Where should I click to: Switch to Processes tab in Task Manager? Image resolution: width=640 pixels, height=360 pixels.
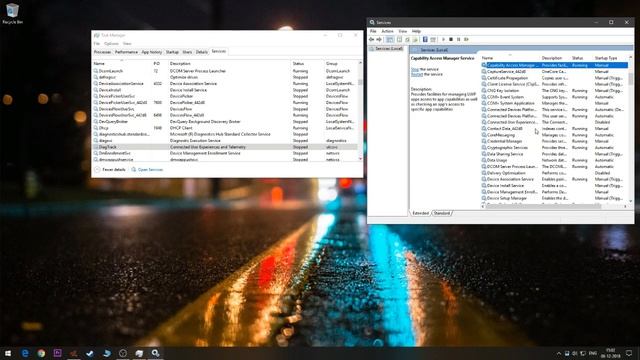pyautogui.click(x=102, y=52)
